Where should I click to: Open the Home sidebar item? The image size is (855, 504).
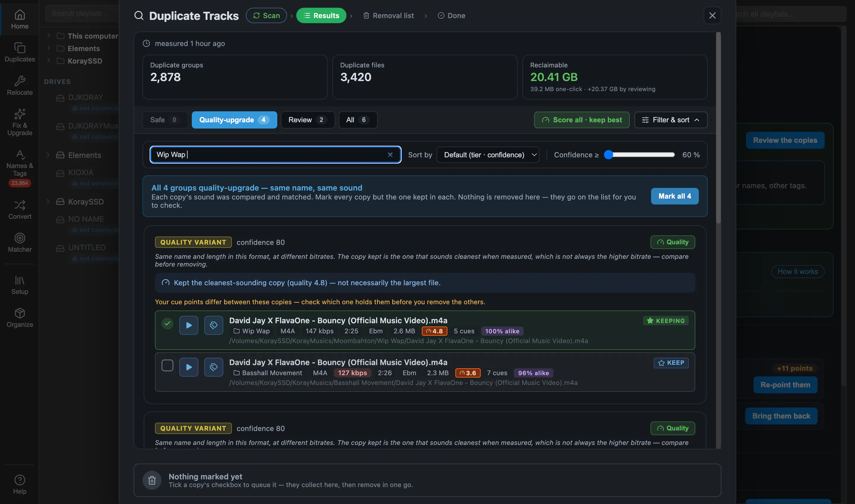tap(19, 19)
